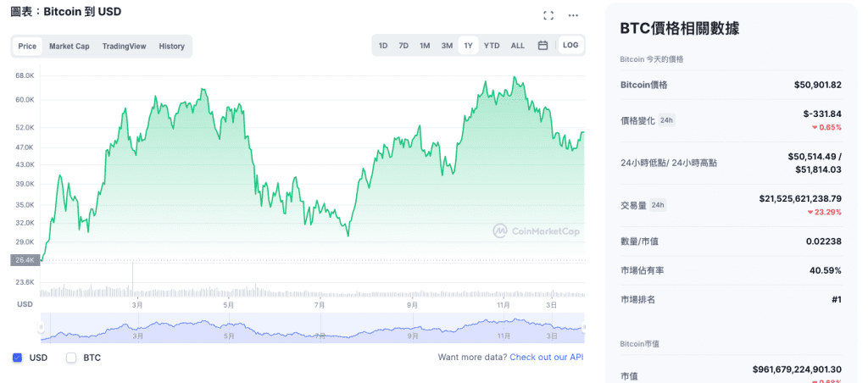Select the YTD time range
Image resolution: width=868 pixels, height=383 pixels.
pos(492,46)
